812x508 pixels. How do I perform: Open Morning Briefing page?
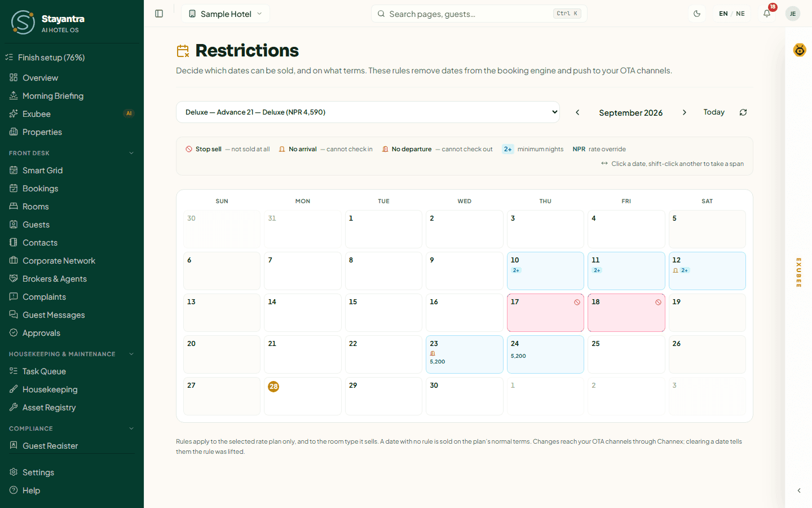[72, 96]
